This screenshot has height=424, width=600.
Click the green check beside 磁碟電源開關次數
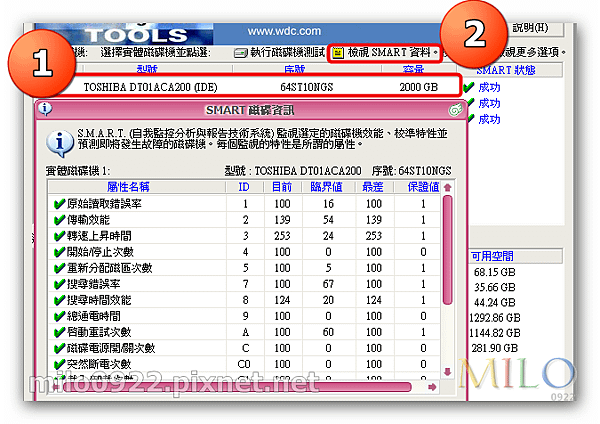pos(59,349)
